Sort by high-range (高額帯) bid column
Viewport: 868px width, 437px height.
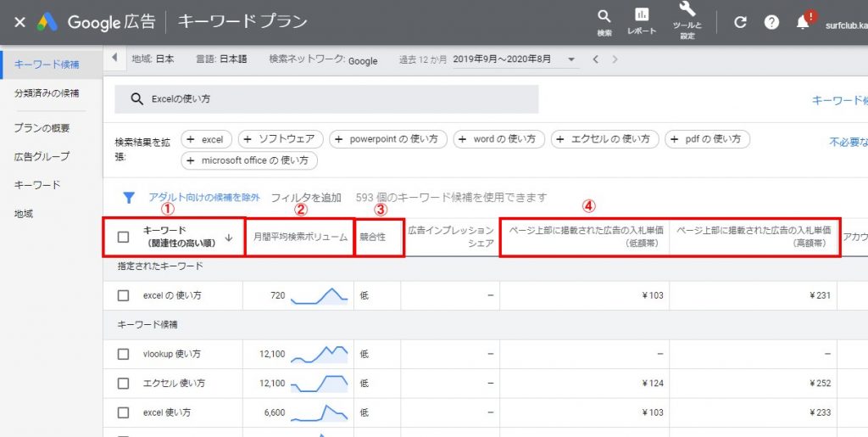tap(754, 237)
